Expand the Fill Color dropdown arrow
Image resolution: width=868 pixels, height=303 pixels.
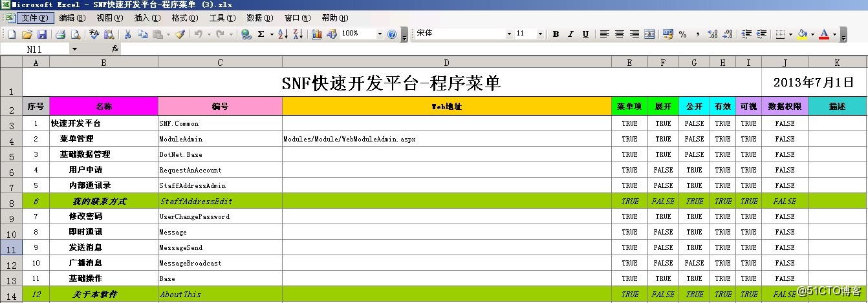pyautogui.click(x=813, y=34)
